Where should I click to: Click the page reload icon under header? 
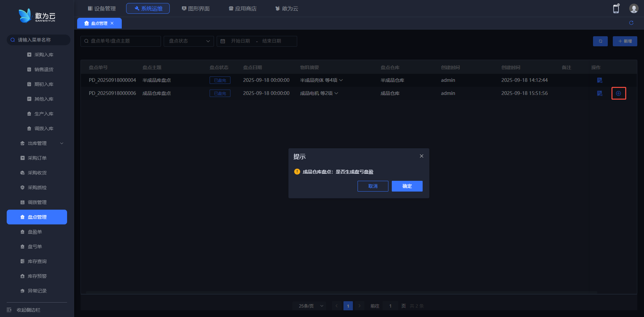631,23
